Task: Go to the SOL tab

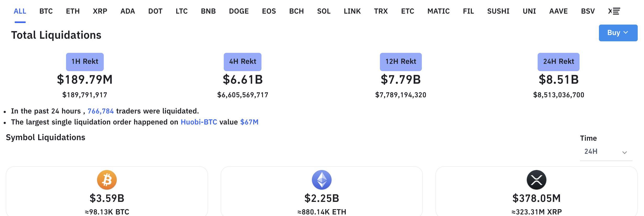Action: click(324, 11)
